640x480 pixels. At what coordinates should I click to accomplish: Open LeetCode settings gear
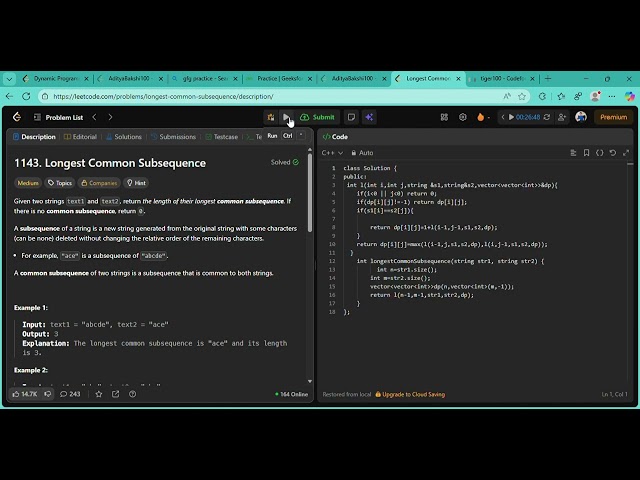[462, 118]
